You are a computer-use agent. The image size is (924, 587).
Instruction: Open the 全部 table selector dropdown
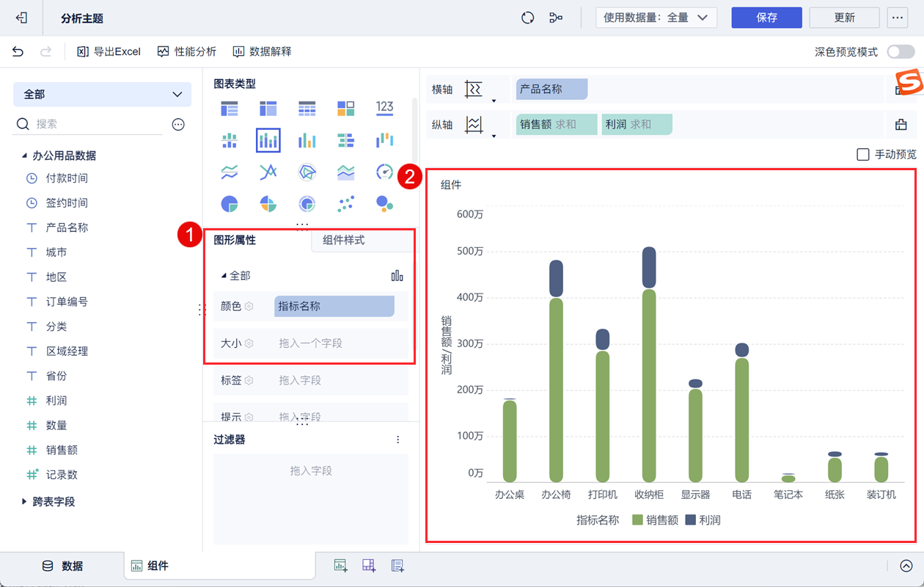[x=102, y=94]
